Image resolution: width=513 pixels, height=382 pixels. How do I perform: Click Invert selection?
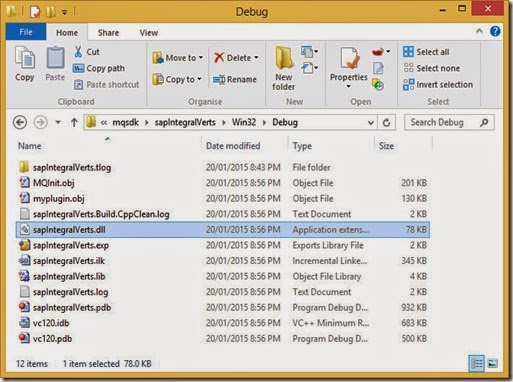[x=438, y=85]
